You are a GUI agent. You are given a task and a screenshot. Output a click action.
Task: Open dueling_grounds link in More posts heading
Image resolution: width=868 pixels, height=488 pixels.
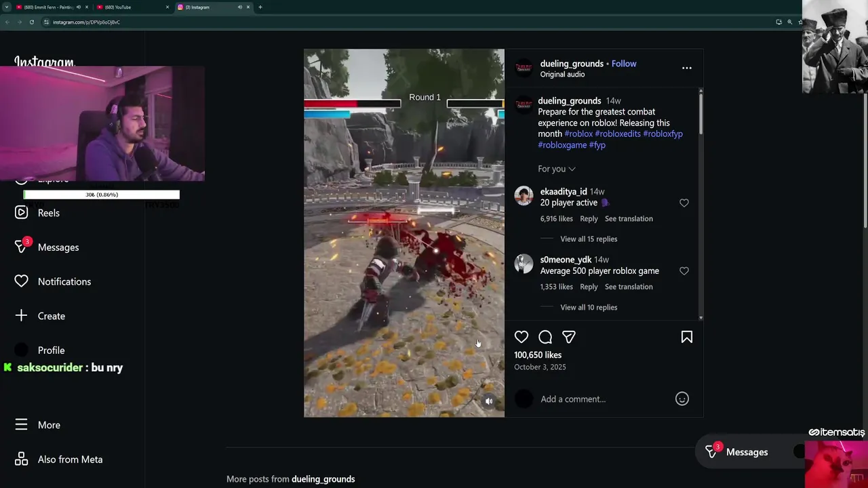coord(323,479)
